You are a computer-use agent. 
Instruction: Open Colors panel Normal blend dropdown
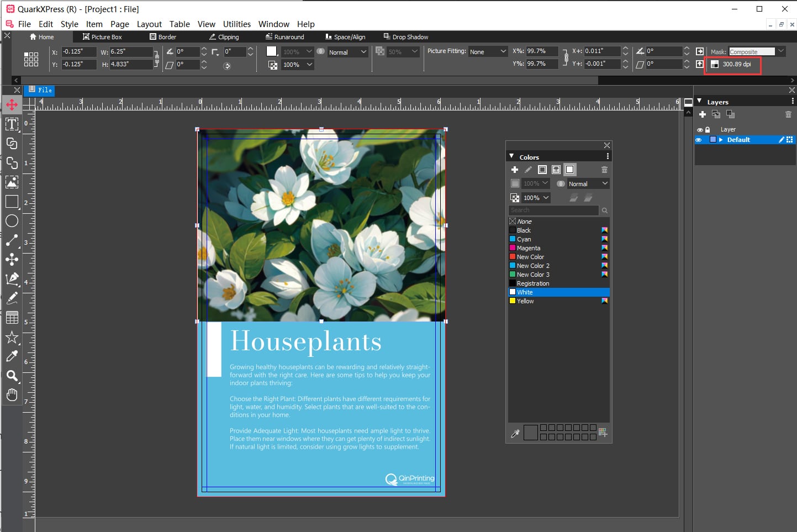(x=588, y=183)
